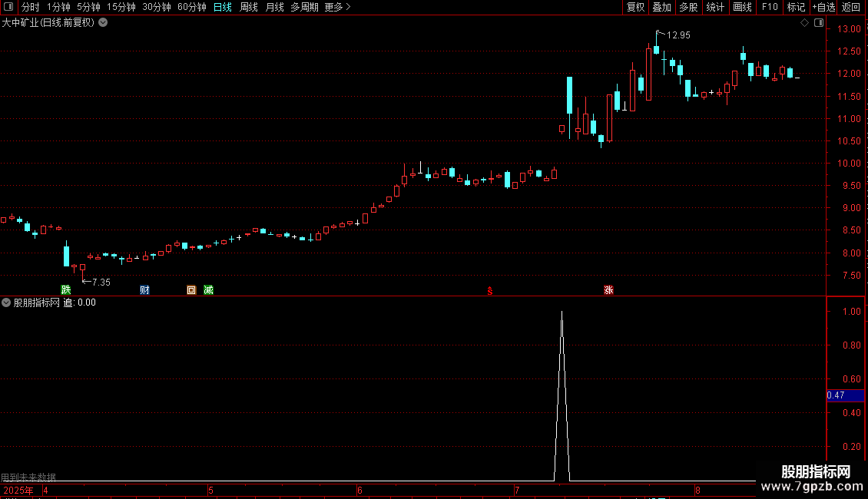Click the red S marker icon
Image resolution: width=868 pixels, height=499 pixels.
(490, 291)
